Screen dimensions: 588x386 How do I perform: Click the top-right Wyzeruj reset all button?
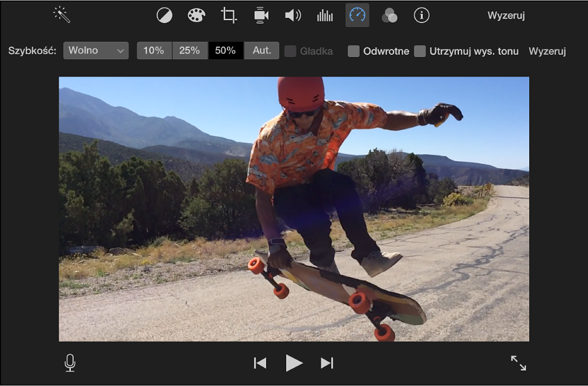pyautogui.click(x=506, y=16)
